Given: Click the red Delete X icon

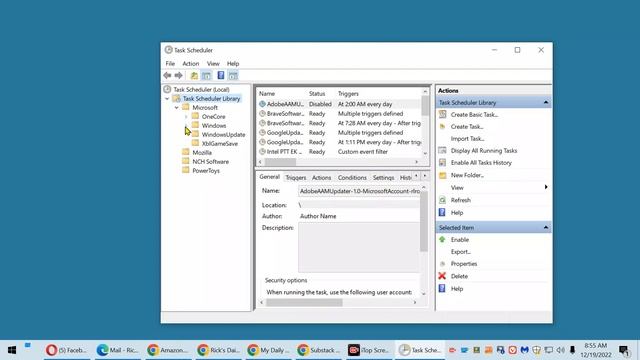Looking at the screenshot, I should (x=442, y=276).
